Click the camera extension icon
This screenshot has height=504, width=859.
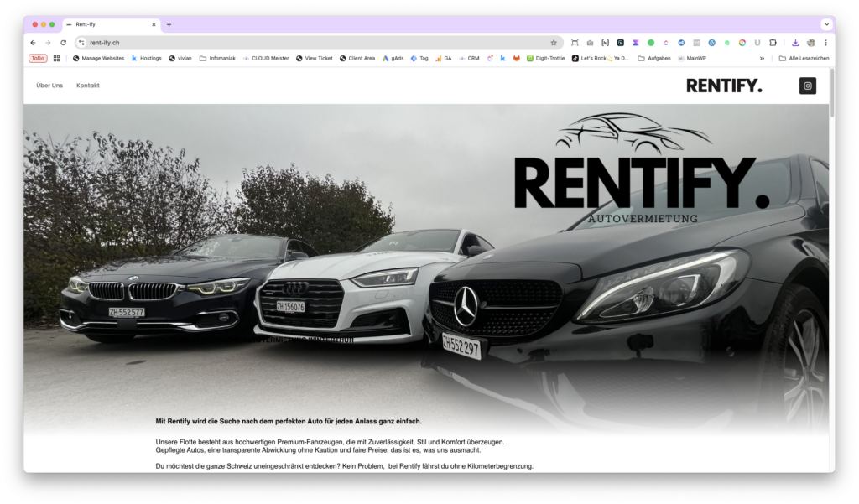[x=590, y=43]
